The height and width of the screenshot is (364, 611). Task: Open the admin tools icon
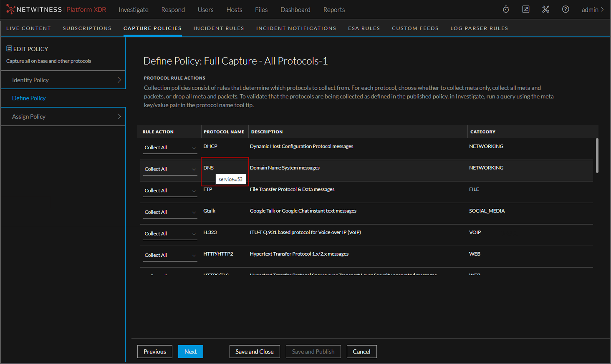545,9
